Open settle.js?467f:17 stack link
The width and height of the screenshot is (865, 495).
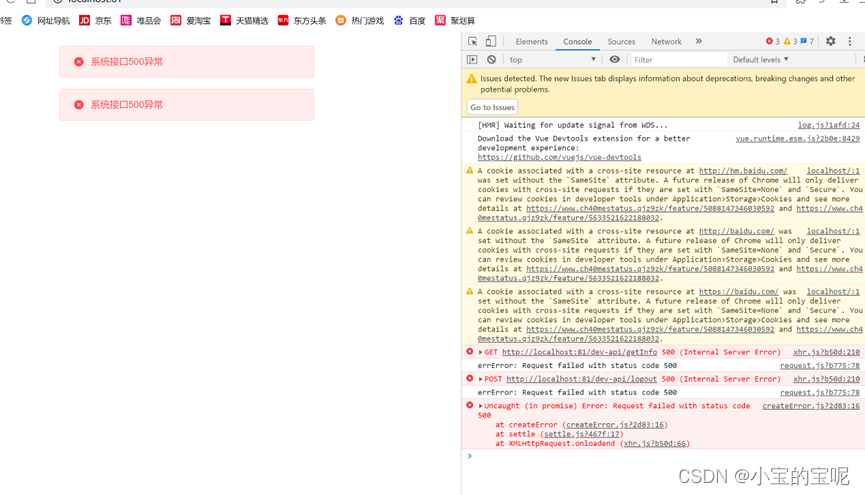581,434
